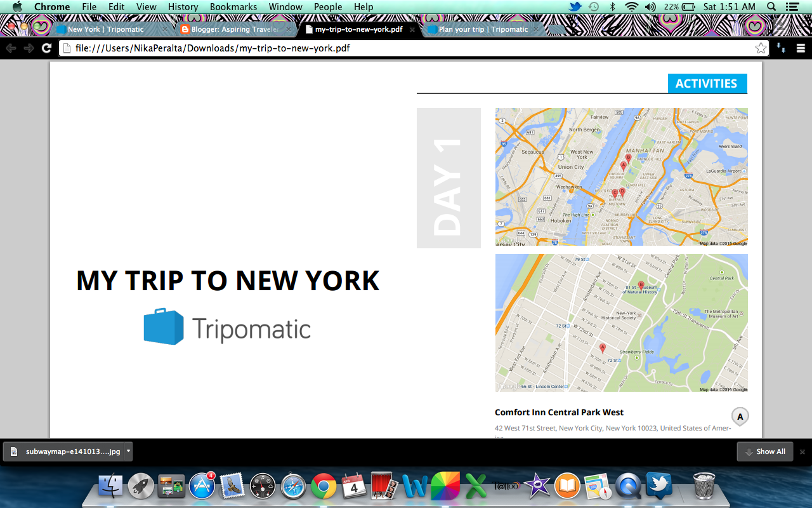This screenshot has height=508, width=812.
Task: Launch Safari compass icon in Dock
Action: tap(293, 486)
